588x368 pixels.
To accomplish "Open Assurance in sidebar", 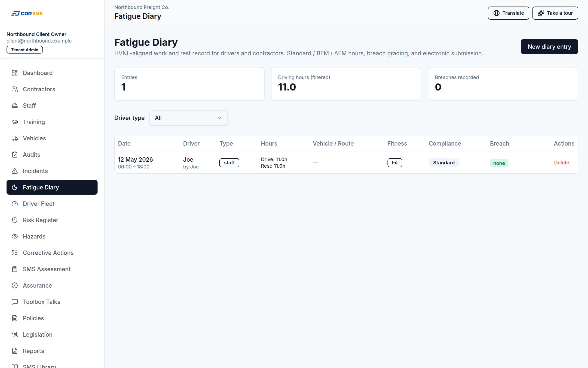I will [52, 285].
